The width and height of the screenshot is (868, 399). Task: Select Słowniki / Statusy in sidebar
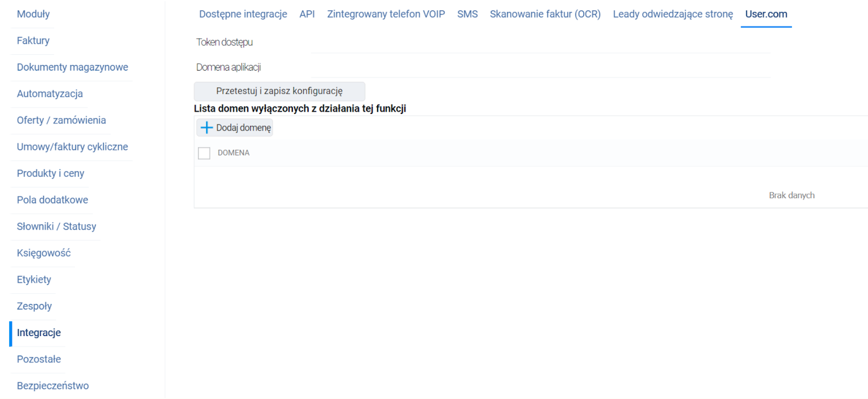coord(56,227)
